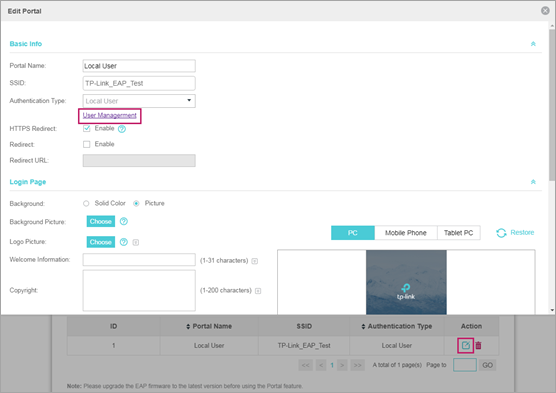Viewport: 556px width, 393px height.
Task: Click the dialog scrollbar up arrow
Action: [x=552, y=26]
